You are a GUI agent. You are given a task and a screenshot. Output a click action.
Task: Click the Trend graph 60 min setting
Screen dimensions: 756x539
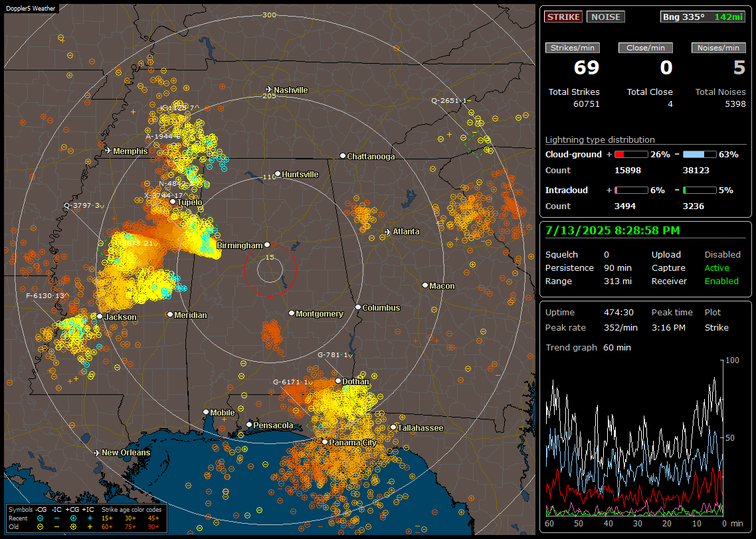coord(617,348)
